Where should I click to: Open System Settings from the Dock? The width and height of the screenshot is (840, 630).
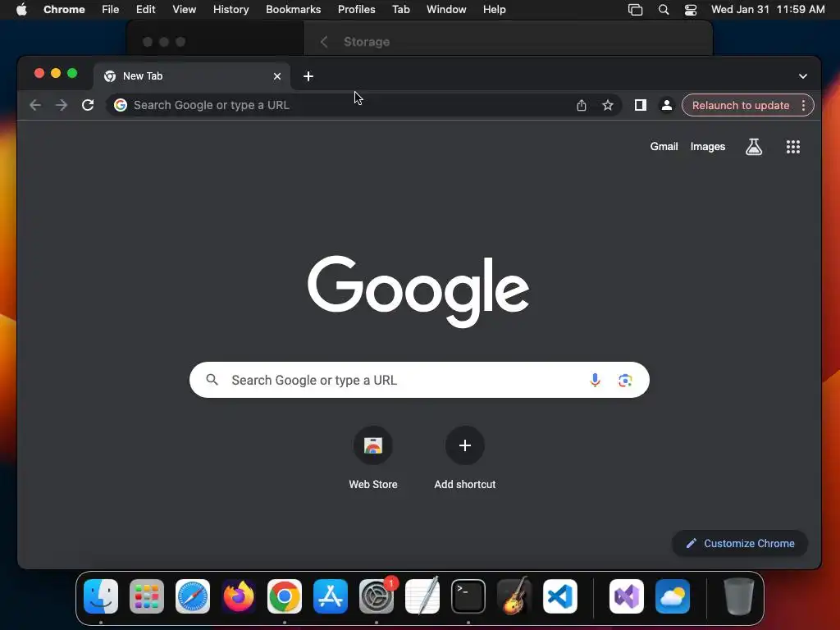pos(376,596)
